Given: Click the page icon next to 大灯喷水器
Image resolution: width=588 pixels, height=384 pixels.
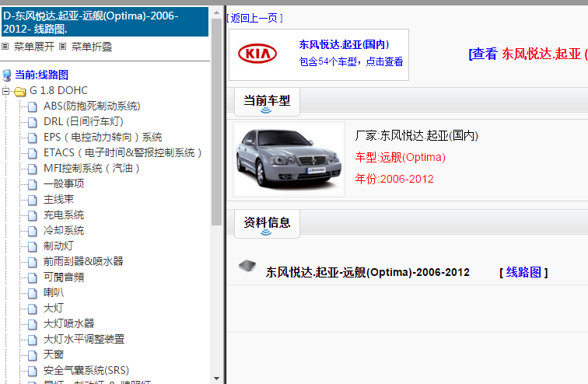Looking at the screenshot, I should (x=33, y=324).
